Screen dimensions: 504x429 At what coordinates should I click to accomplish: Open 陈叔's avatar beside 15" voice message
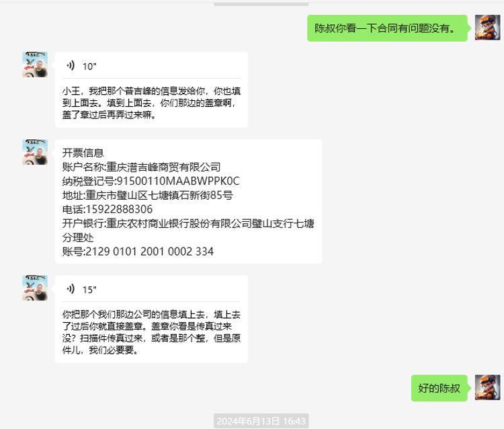[35, 288]
